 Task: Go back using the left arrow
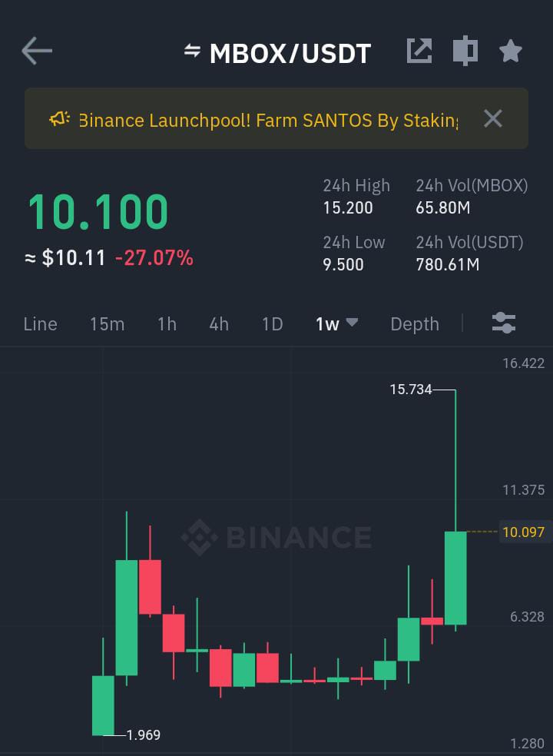coord(37,51)
